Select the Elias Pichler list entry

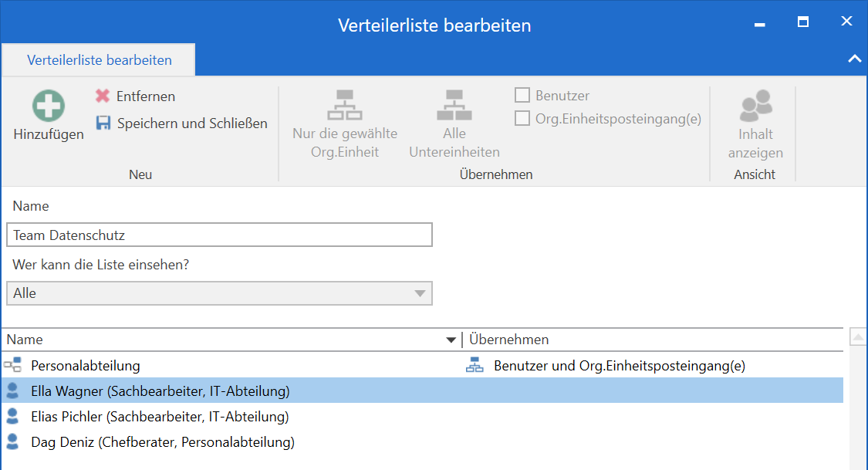point(160,417)
